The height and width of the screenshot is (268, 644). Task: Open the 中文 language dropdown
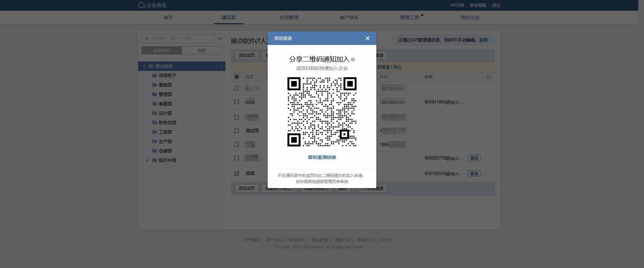pos(386,240)
